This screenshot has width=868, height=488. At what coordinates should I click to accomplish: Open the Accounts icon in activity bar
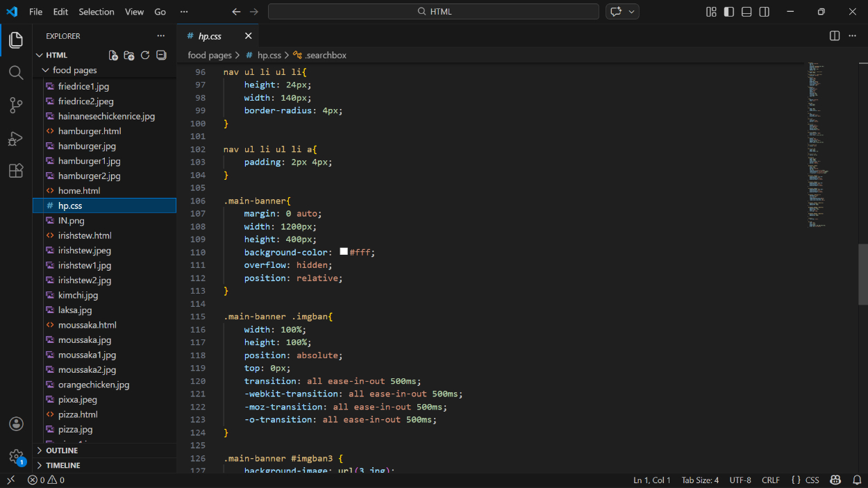click(16, 424)
